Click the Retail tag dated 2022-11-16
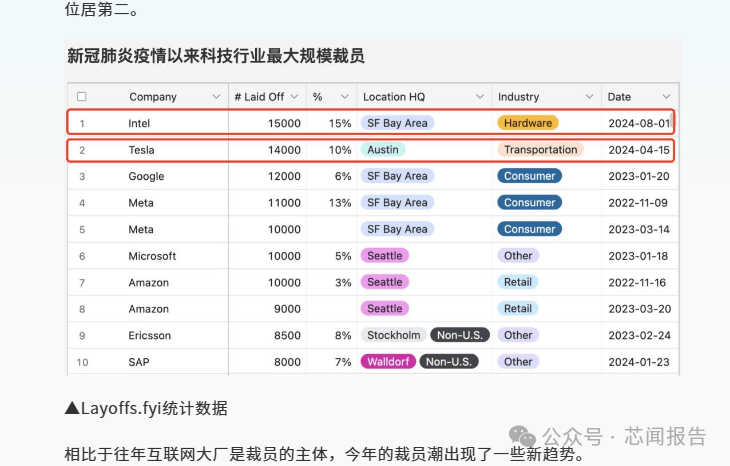This screenshot has height=466, width=730. click(518, 282)
